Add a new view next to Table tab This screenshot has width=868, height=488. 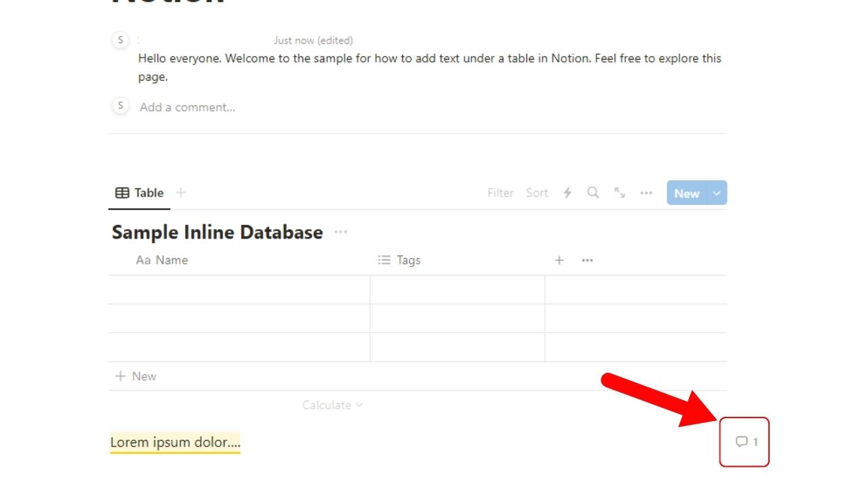click(x=180, y=192)
